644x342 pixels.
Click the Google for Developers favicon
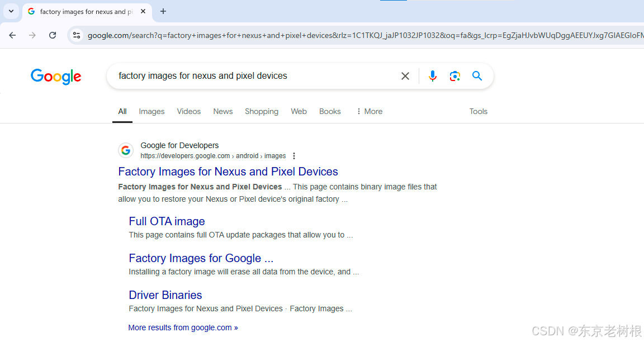pyautogui.click(x=126, y=151)
